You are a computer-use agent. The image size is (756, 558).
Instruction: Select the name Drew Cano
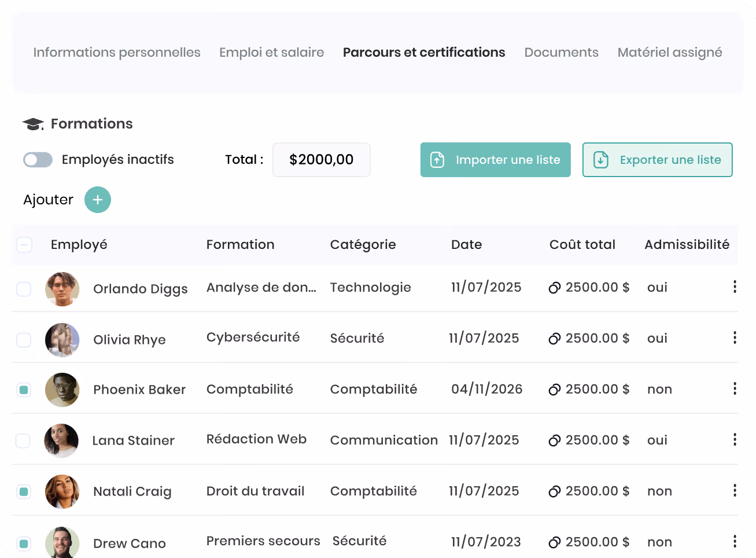click(130, 544)
